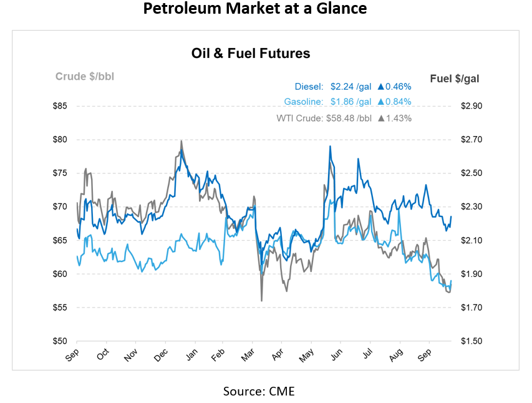Click the 0.46% Diesel change value
Image resolution: width=532 pixels, height=403 pixels.
(x=399, y=87)
